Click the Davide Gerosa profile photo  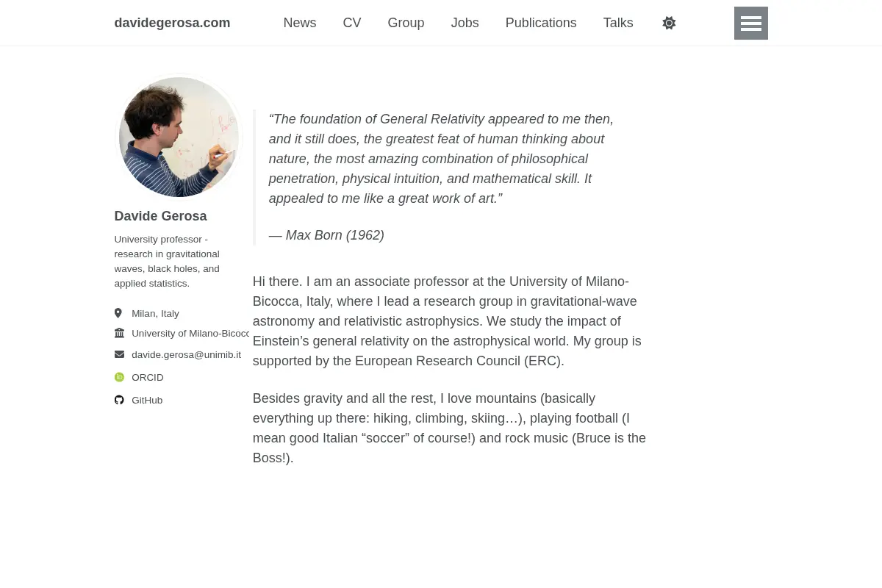[x=179, y=137]
